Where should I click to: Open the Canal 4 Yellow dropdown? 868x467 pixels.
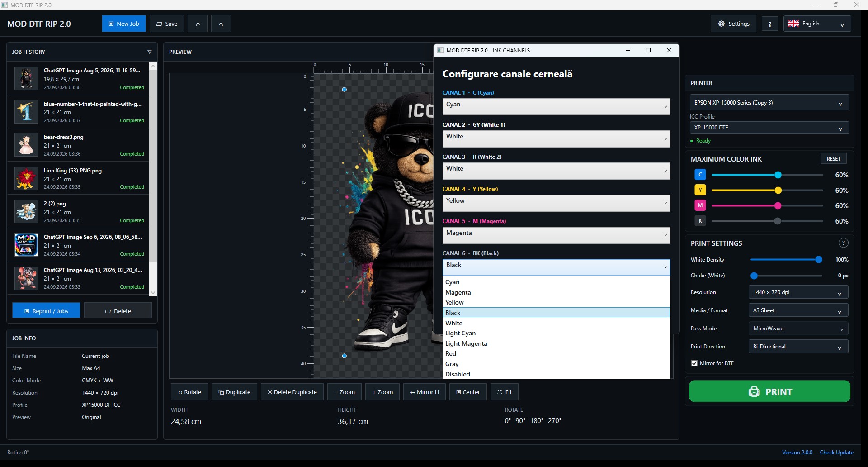coord(556,203)
